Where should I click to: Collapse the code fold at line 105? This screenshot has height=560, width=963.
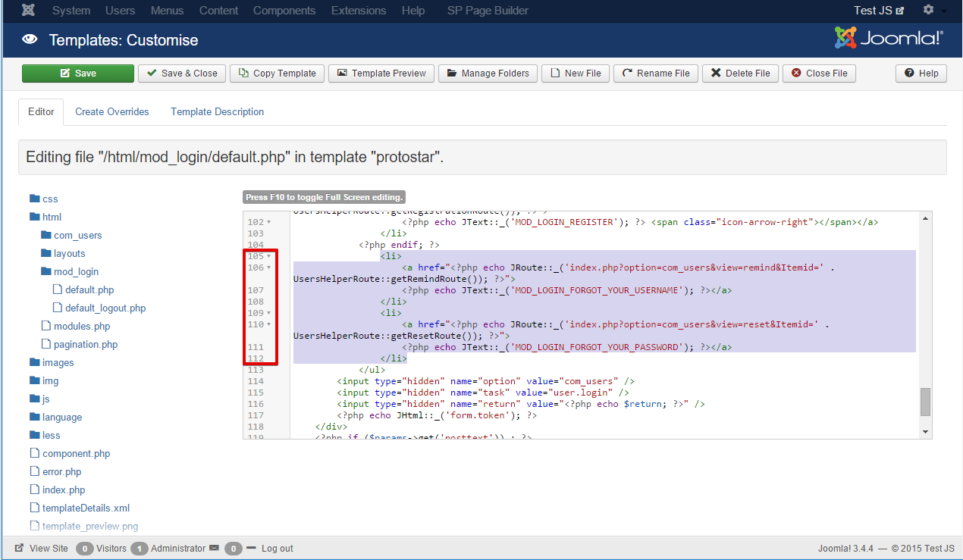269,255
